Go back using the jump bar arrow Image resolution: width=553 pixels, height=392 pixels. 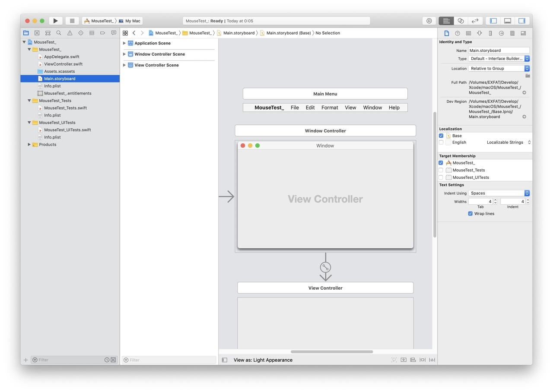click(134, 33)
